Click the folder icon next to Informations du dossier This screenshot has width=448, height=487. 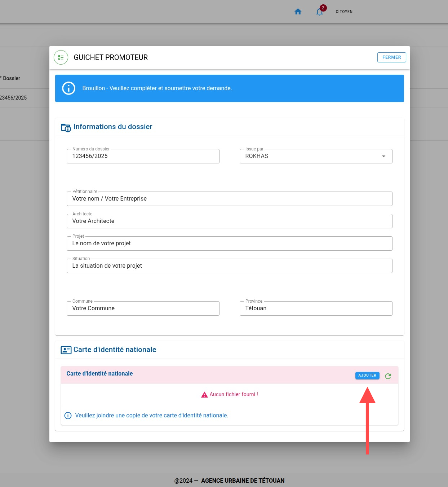pyautogui.click(x=66, y=127)
